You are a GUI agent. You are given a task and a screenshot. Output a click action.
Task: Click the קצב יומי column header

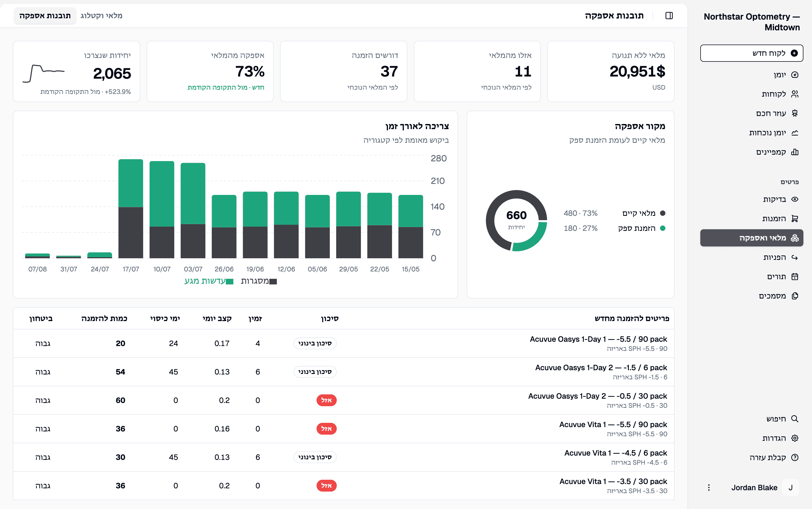pos(217,318)
